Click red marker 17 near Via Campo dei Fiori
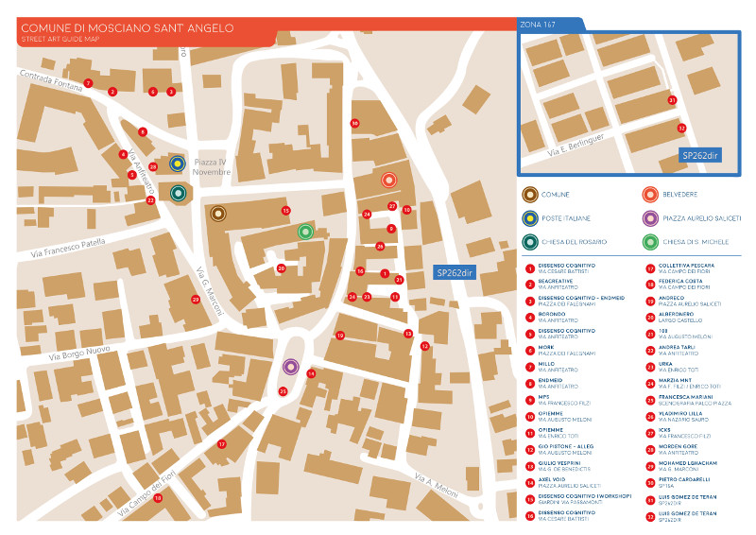Screen dimensions: 756x535 click(x=222, y=443)
